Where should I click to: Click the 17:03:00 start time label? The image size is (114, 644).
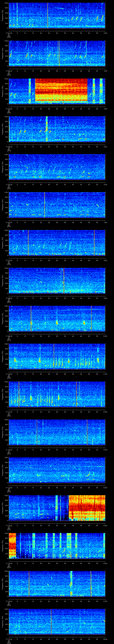(9, 109)
